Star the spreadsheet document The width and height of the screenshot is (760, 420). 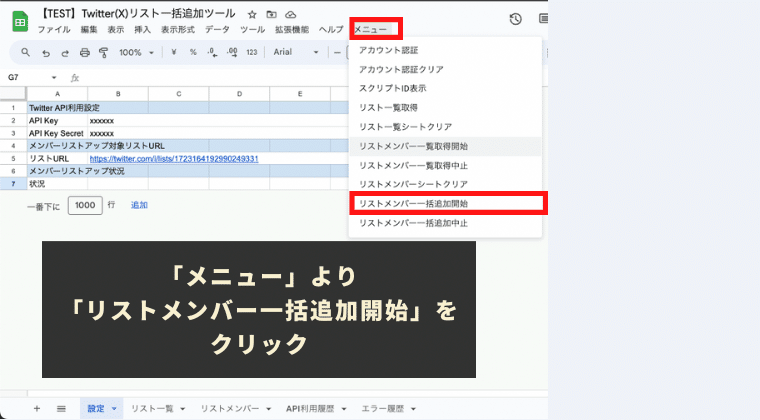[x=252, y=15]
